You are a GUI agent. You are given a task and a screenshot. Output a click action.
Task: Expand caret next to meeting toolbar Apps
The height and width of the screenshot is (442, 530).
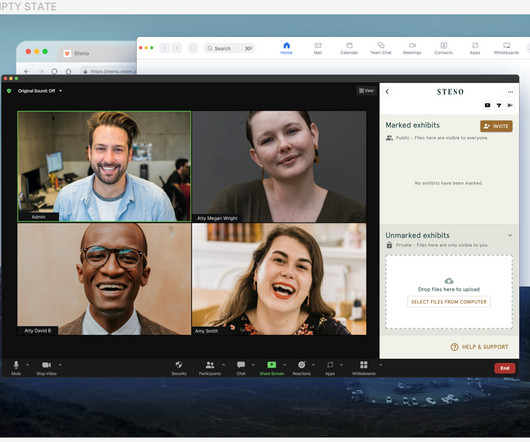(341, 365)
